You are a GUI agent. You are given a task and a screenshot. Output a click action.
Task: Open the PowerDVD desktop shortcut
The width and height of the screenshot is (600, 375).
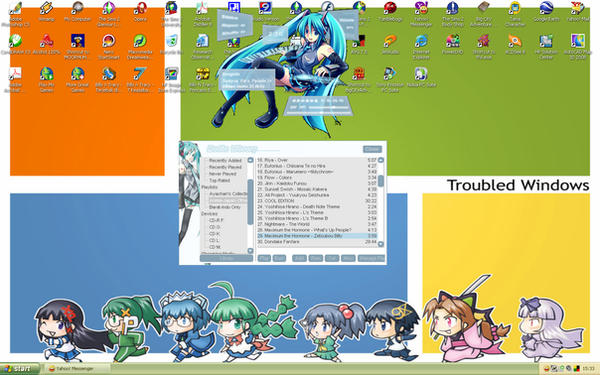click(453, 44)
